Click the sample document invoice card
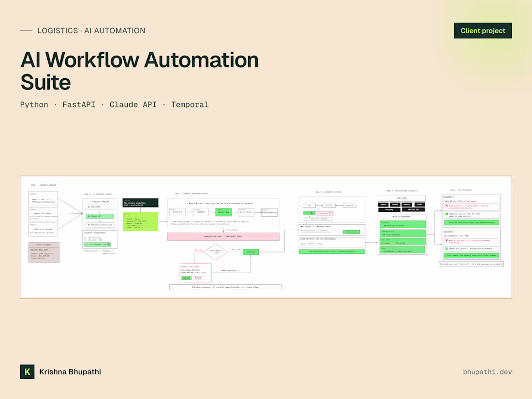 (44, 252)
